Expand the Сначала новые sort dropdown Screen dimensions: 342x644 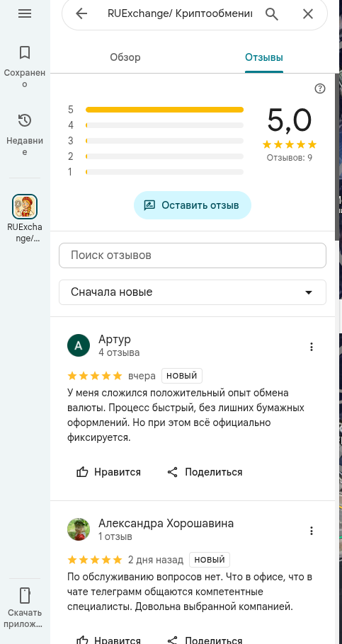pos(193,292)
